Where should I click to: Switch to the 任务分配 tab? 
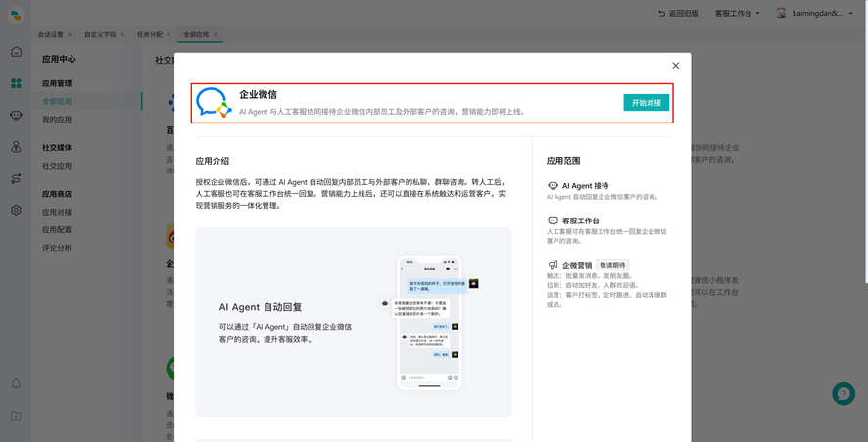tap(150, 34)
